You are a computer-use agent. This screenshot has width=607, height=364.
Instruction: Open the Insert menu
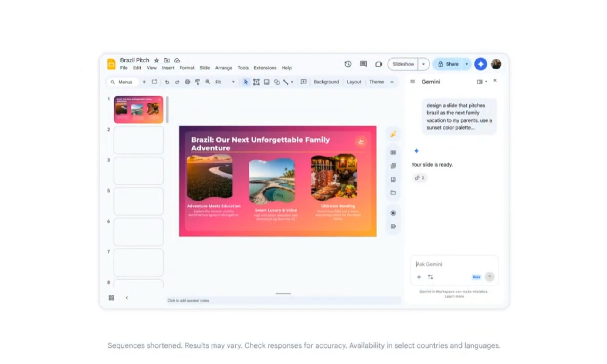(x=168, y=68)
